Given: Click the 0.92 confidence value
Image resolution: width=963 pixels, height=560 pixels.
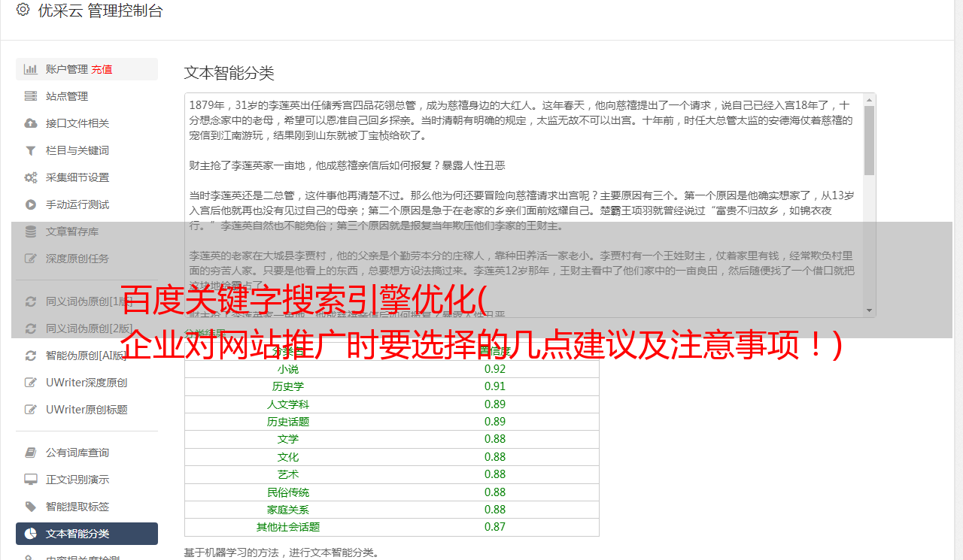Looking at the screenshot, I should pos(495,369).
